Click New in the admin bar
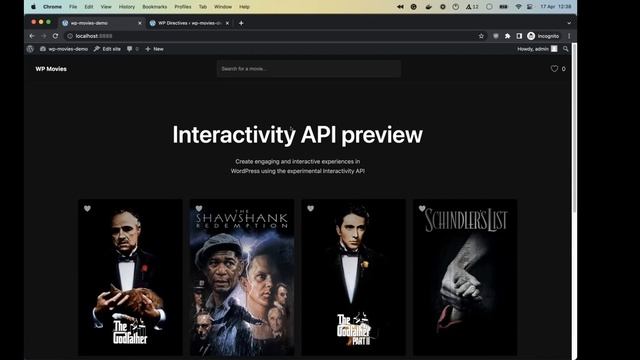 (154, 49)
